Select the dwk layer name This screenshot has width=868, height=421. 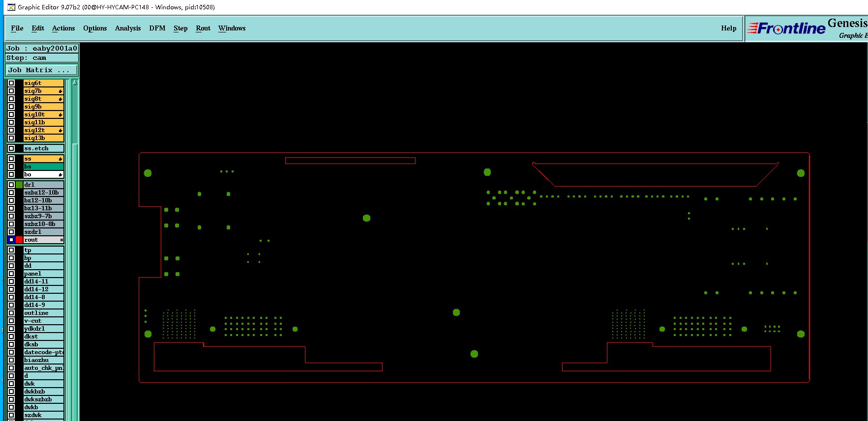pyautogui.click(x=44, y=384)
